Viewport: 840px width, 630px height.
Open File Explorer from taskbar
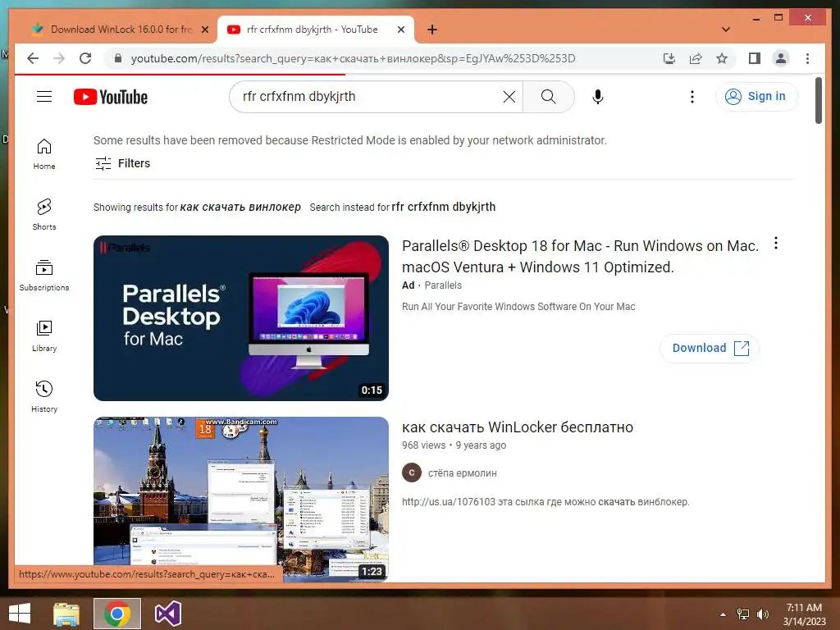pos(66,614)
